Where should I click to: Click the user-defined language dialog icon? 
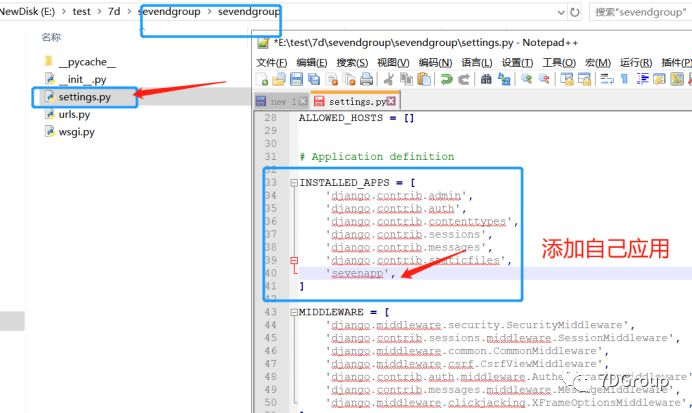659,79
